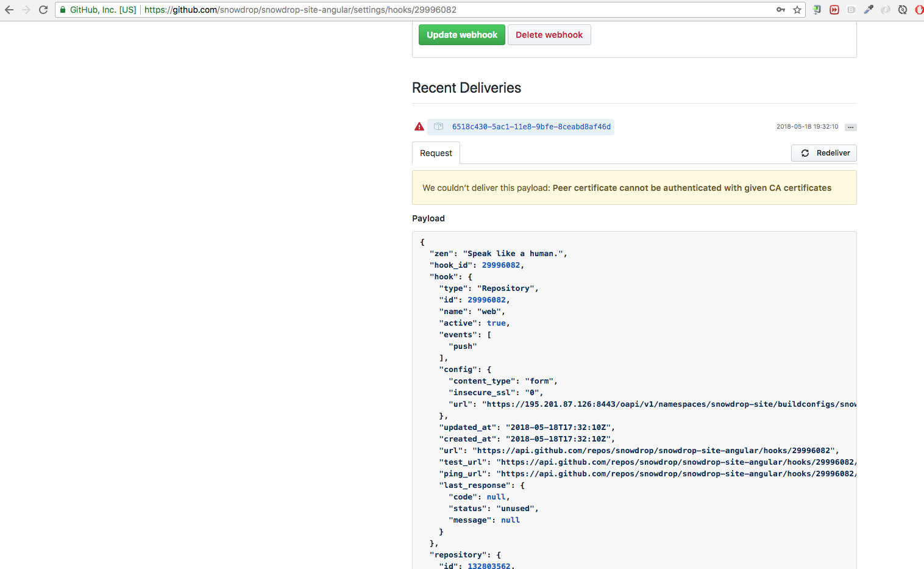
Task: Click the red warning triangle delivery status icon
Action: (419, 127)
